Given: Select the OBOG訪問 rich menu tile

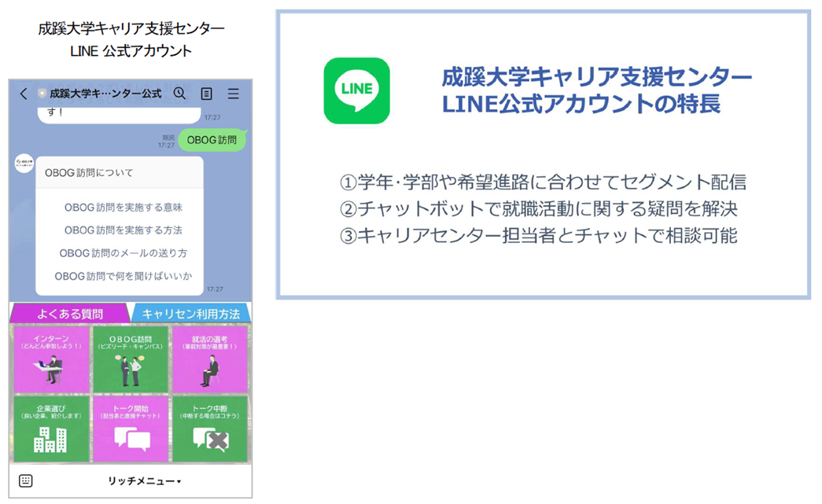Looking at the screenshot, I should [x=131, y=359].
